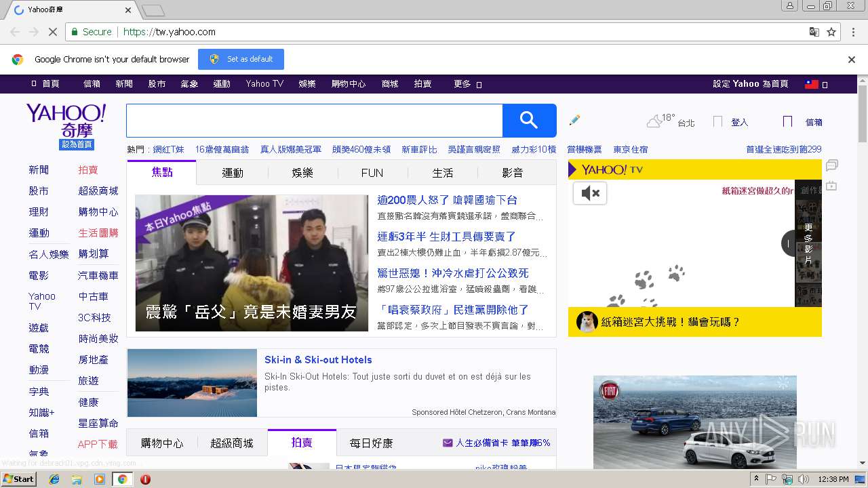The width and height of the screenshot is (868, 488).
Task: Click the 信箱 mail icon at top right
Action: 787,121
